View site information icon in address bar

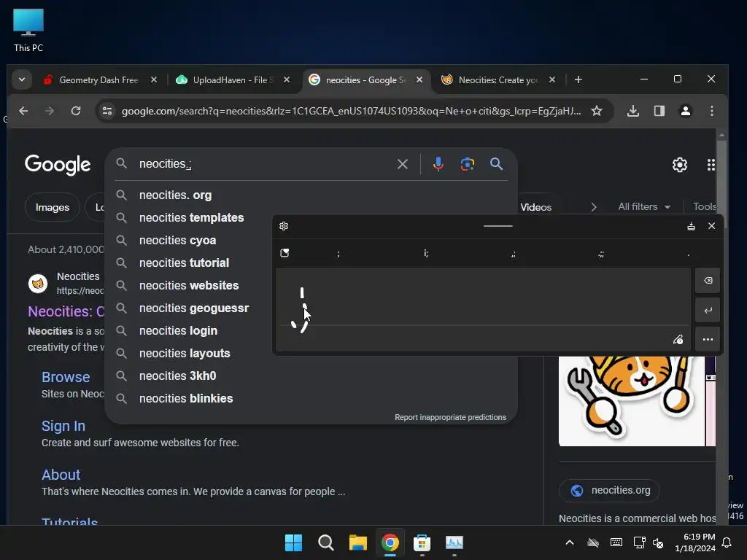pyautogui.click(x=107, y=111)
